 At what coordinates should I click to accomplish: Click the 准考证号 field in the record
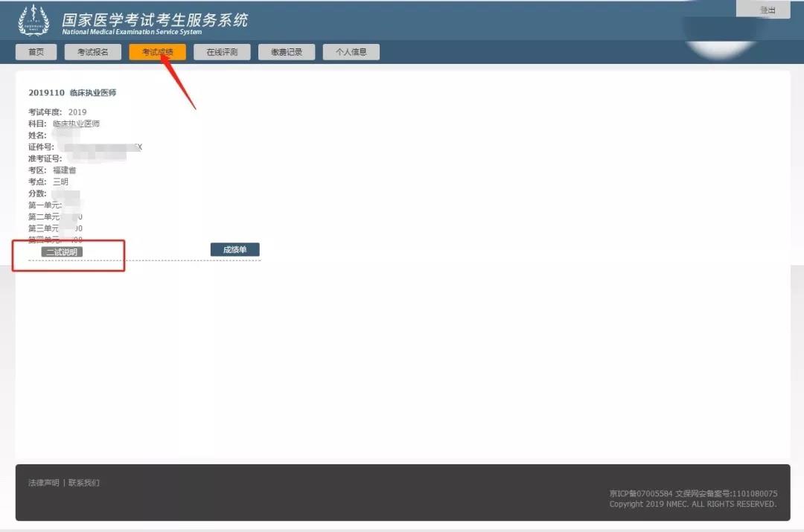pyautogui.click(x=47, y=158)
